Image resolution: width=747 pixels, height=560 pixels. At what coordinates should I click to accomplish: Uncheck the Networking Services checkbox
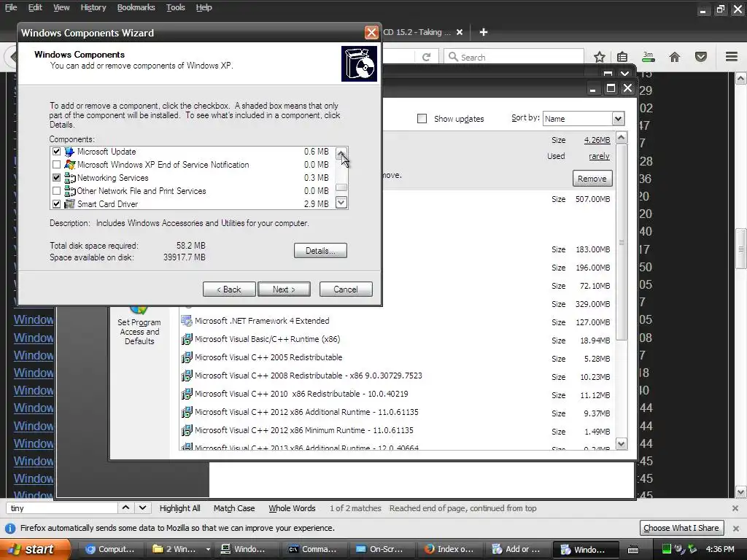coord(57,178)
